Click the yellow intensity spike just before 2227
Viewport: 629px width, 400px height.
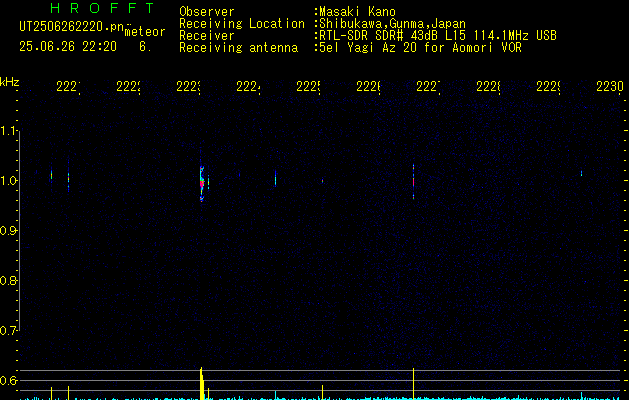[x=413, y=384]
